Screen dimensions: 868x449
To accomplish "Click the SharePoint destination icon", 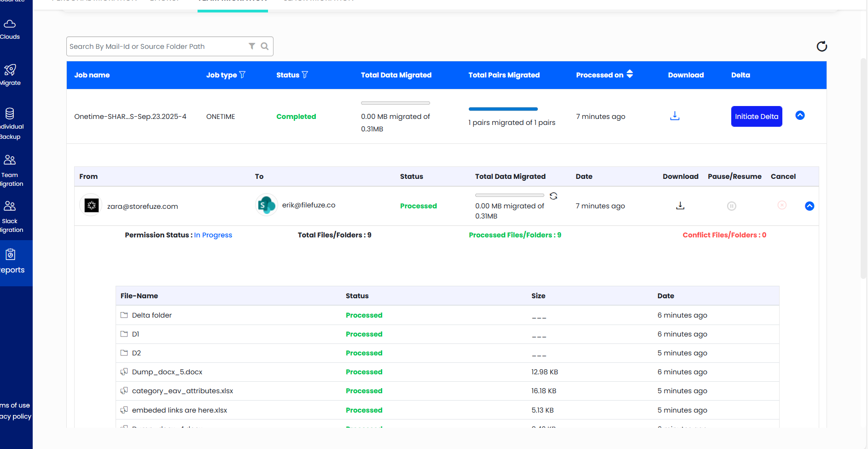I will click(266, 205).
